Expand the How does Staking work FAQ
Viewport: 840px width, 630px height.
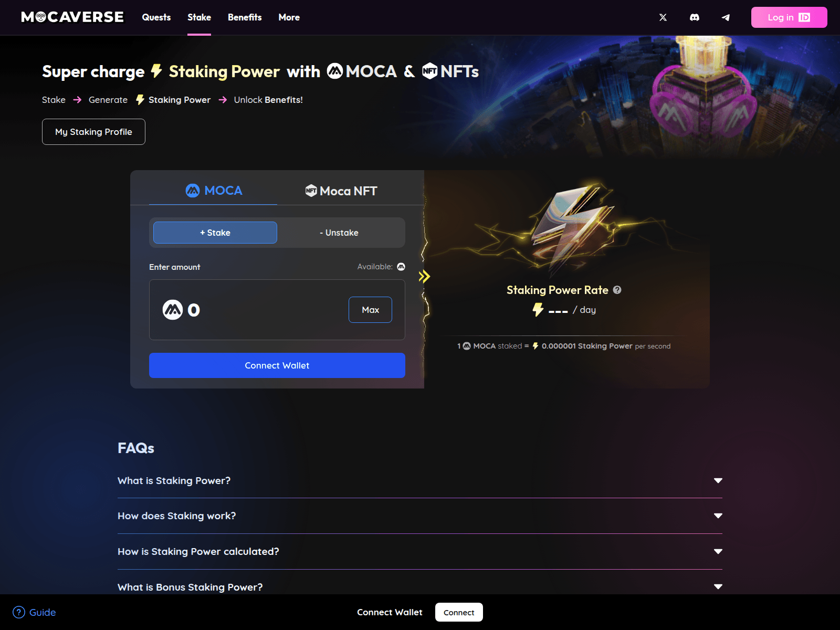pyautogui.click(x=420, y=516)
